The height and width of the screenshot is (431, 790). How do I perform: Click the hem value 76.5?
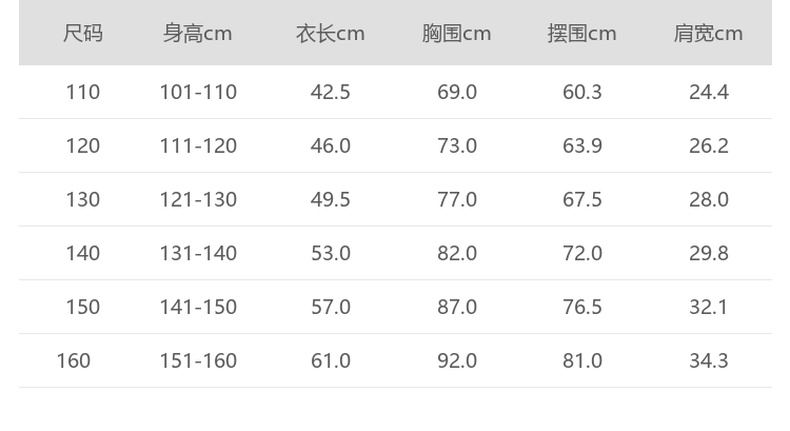point(582,306)
